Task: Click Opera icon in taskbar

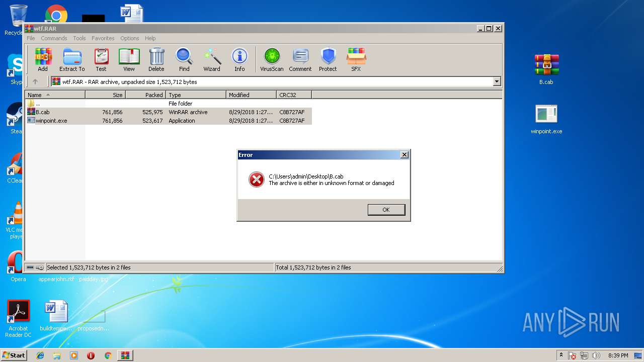Action: (x=91, y=355)
